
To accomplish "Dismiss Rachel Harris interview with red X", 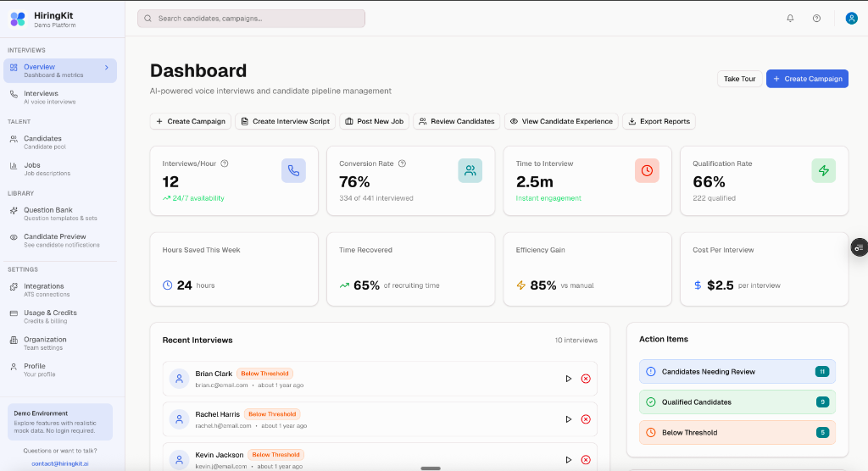I will pyautogui.click(x=586, y=419).
